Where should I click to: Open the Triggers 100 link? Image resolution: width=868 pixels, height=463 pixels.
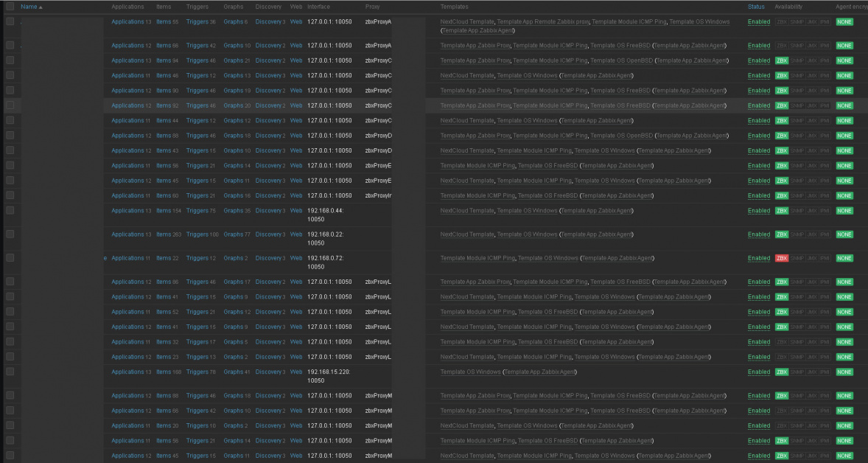[x=202, y=234]
